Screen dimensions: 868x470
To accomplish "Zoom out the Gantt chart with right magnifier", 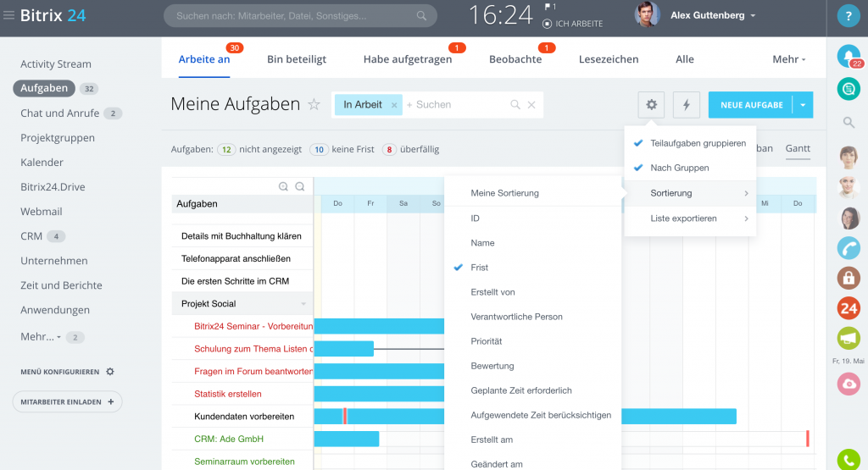I will (x=299, y=186).
